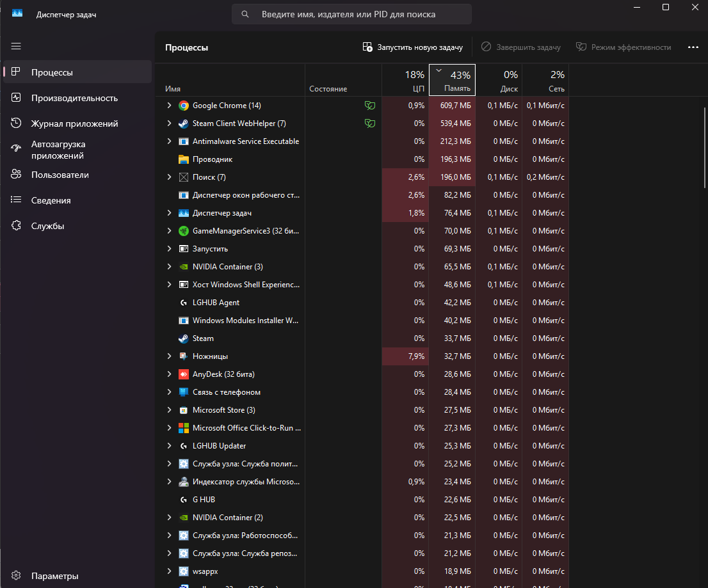
Task: Click the Google Chrome process icon
Action: (x=183, y=106)
